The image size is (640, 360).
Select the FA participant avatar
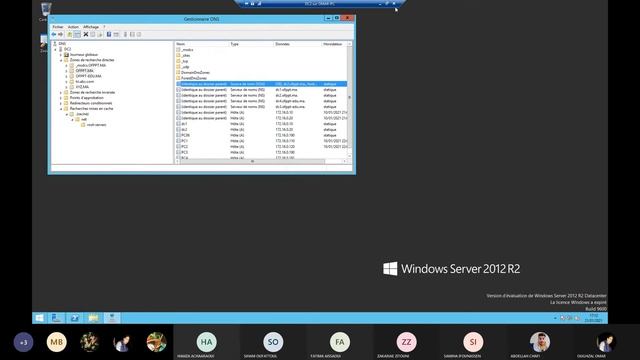(340, 342)
